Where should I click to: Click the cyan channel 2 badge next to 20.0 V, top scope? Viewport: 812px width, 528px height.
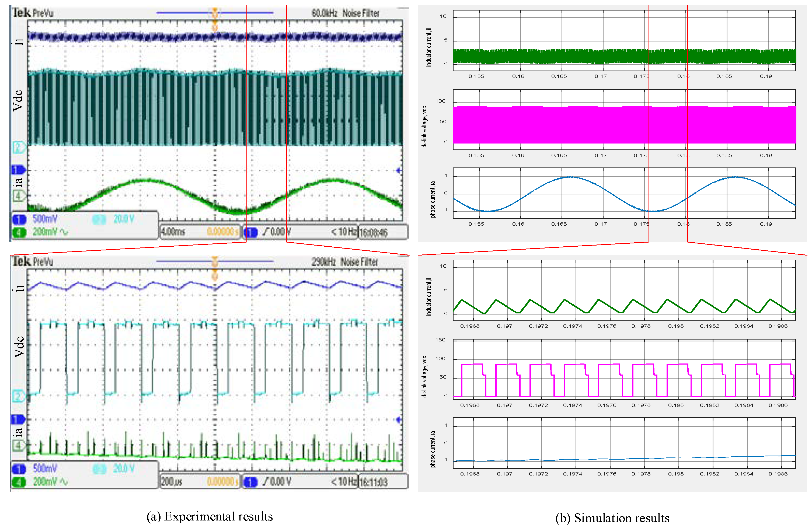pos(99,219)
